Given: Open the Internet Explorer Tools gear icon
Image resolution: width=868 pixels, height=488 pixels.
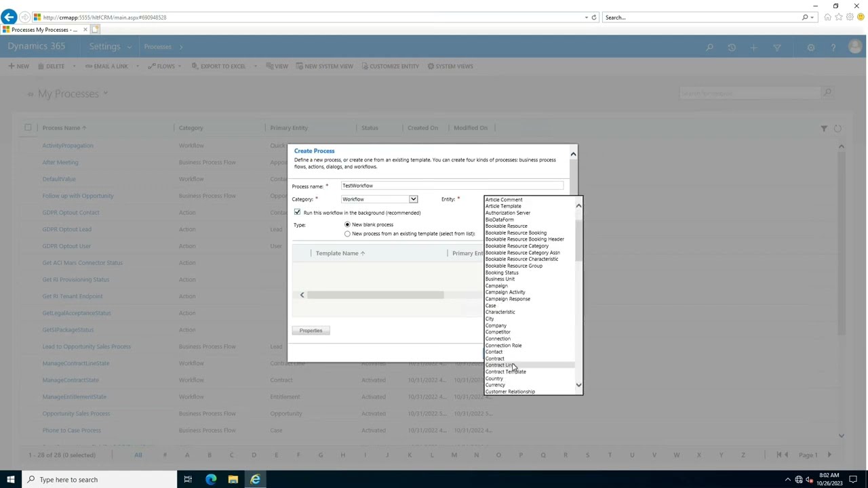Looking at the screenshot, I should pyautogui.click(x=850, y=18).
